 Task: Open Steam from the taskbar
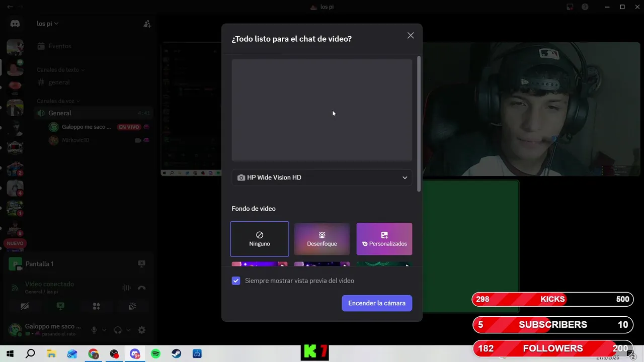point(177,354)
